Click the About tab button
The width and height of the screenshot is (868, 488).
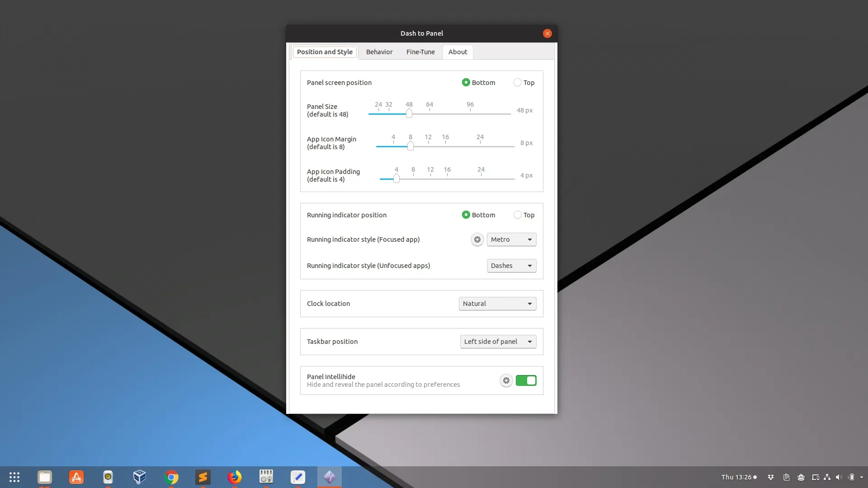click(x=457, y=52)
